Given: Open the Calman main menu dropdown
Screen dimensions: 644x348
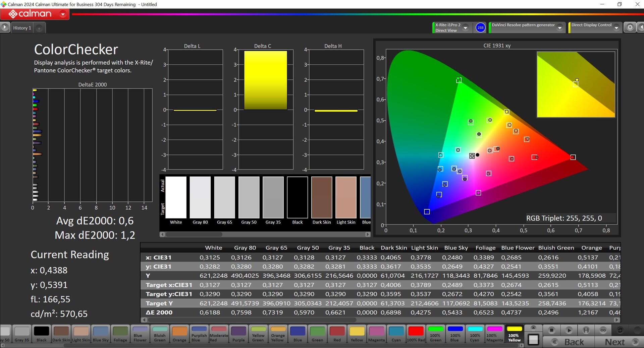Looking at the screenshot, I should (63, 14).
